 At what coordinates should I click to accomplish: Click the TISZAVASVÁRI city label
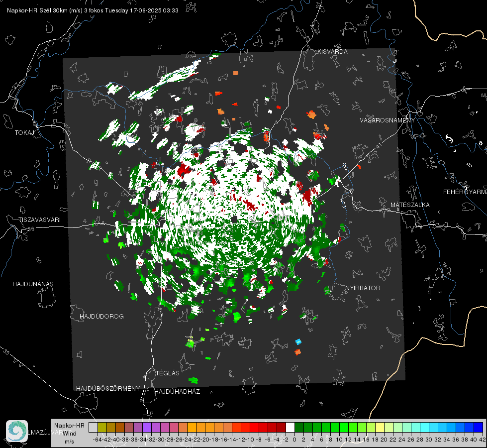[x=40, y=220]
